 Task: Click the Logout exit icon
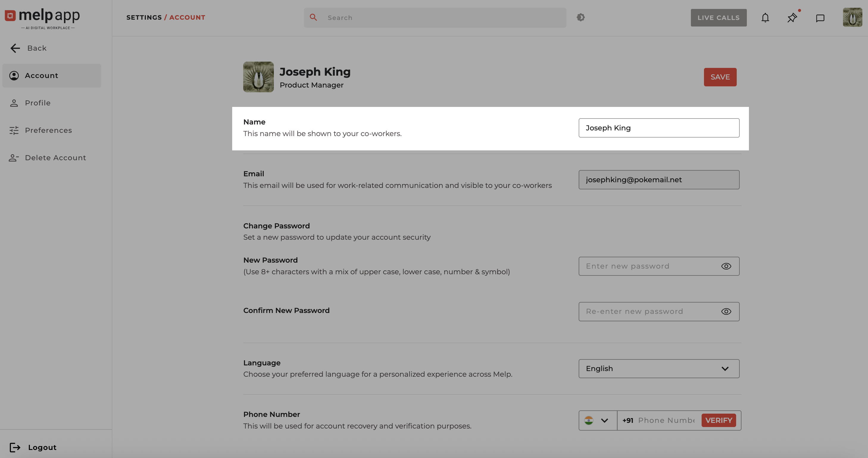click(x=15, y=447)
